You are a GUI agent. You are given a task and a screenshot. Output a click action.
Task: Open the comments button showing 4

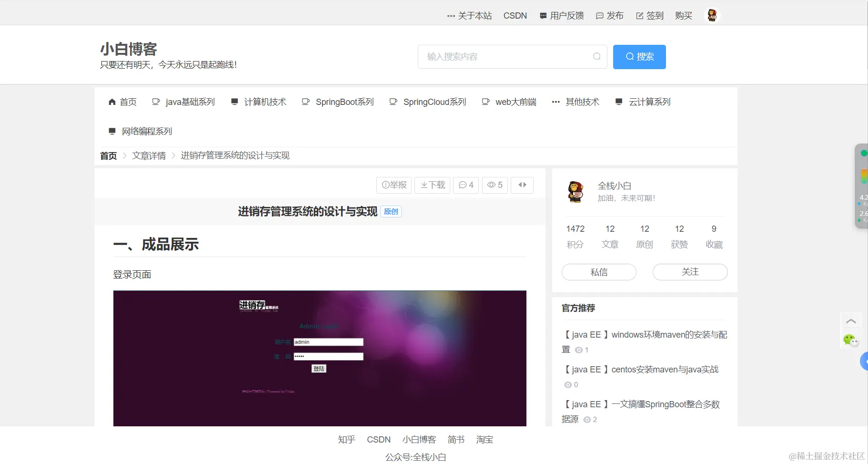(466, 185)
